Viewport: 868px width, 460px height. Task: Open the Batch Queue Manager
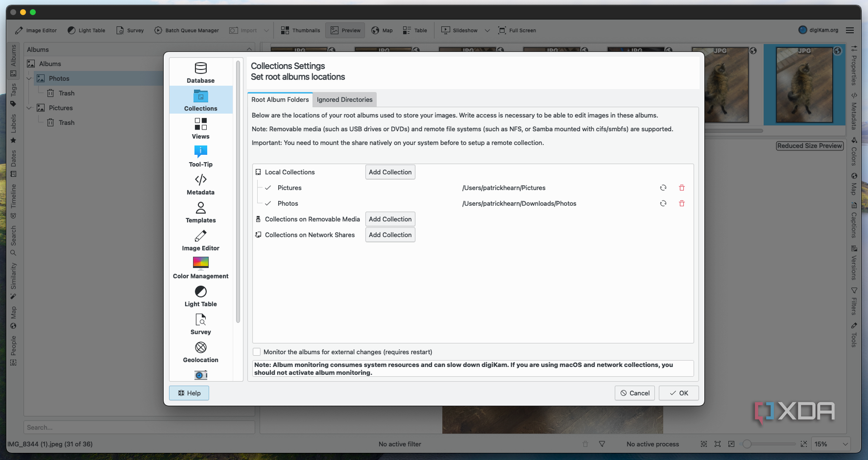pos(186,31)
